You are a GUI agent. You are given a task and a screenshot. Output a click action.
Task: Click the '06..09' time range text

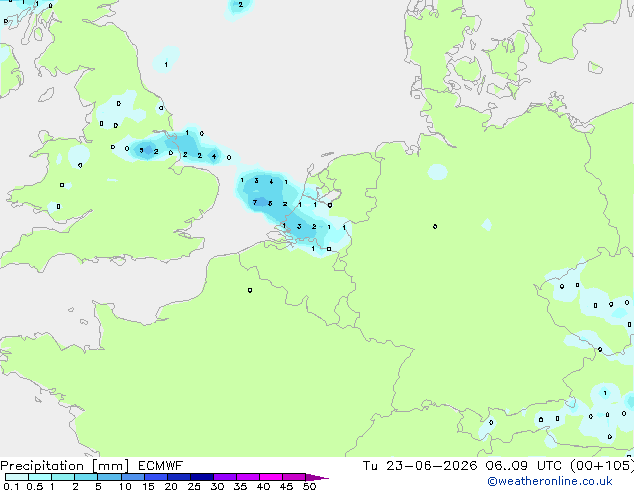pyautogui.click(x=507, y=466)
